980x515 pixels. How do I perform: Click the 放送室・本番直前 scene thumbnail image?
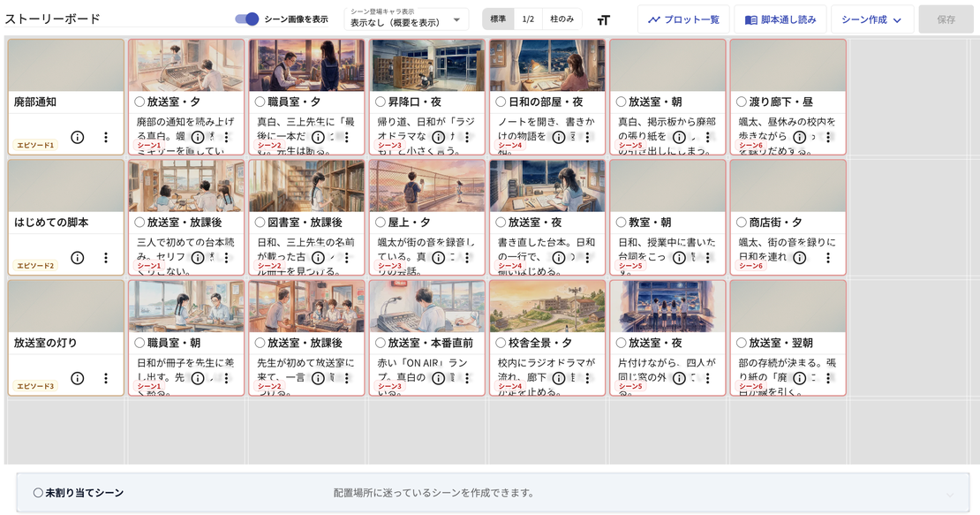click(x=427, y=307)
